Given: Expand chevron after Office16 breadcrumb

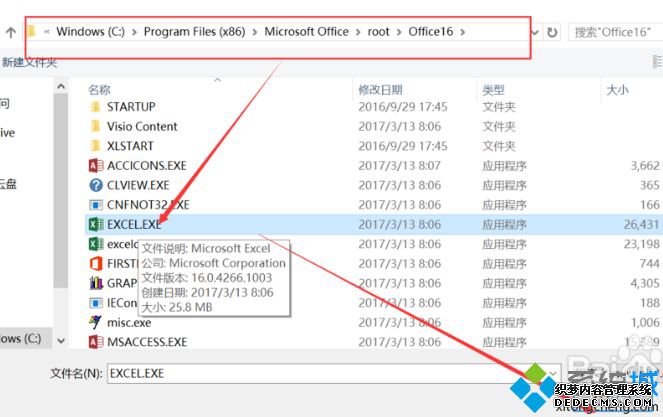Looking at the screenshot, I should click(x=463, y=32).
